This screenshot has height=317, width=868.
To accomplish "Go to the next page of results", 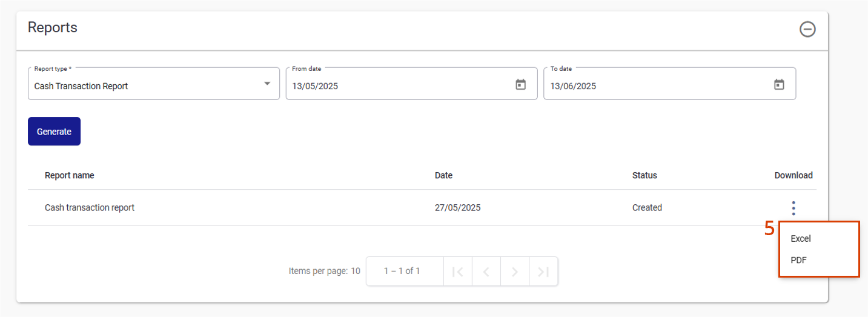I will click(515, 272).
